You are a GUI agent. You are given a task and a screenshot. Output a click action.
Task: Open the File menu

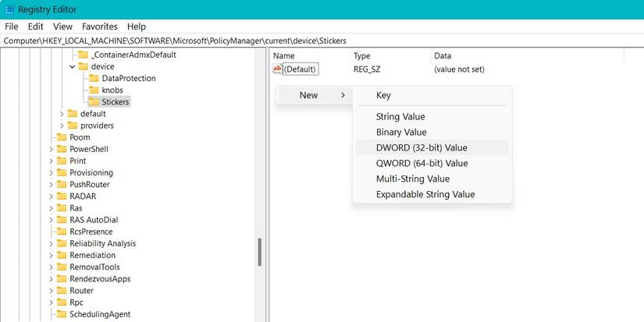coord(12,27)
